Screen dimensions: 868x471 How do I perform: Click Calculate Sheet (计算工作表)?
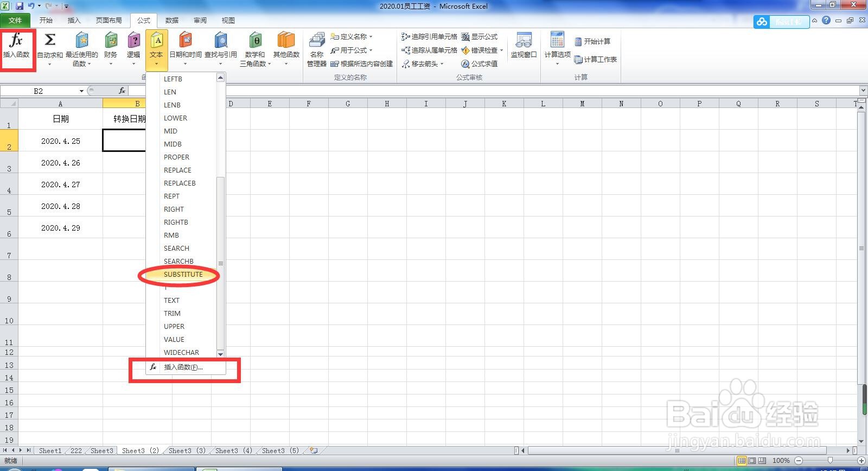596,59
